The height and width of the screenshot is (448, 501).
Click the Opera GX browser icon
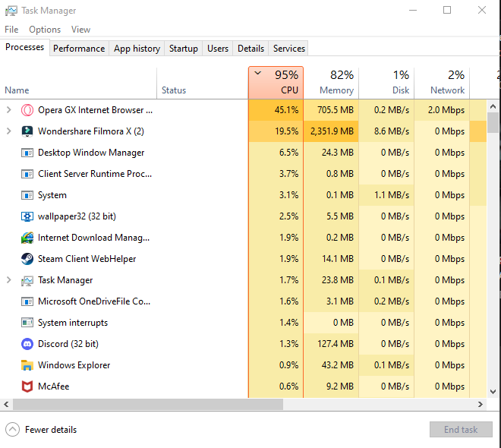(x=27, y=110)
